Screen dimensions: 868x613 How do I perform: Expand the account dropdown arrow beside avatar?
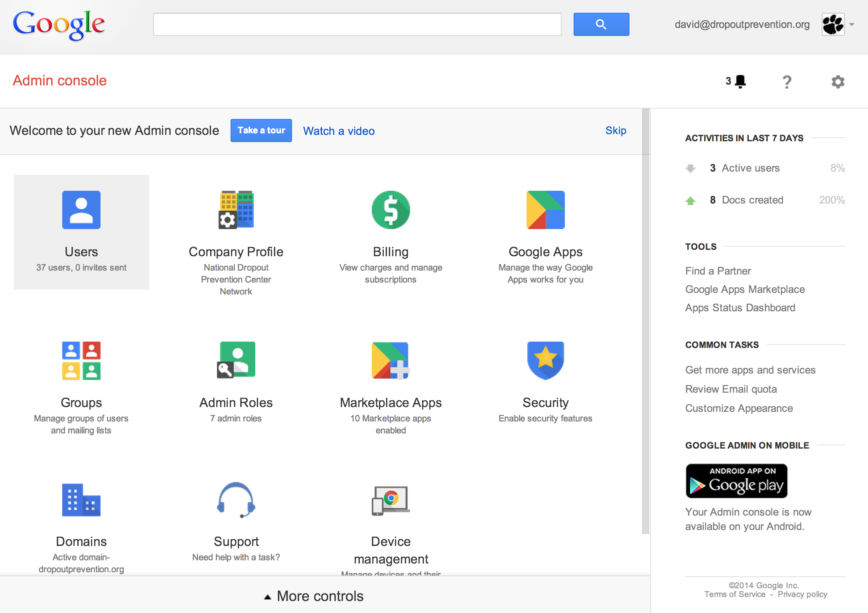click(852, 25)
